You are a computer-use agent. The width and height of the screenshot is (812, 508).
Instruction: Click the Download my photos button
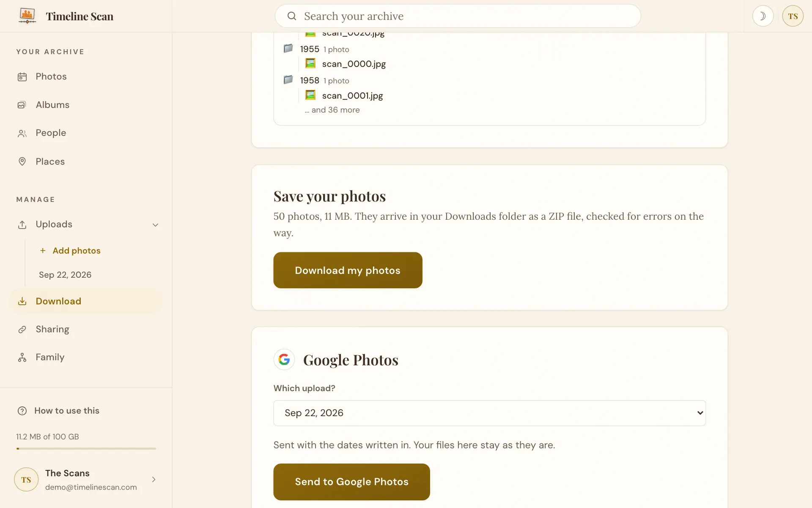pos(348,270)
